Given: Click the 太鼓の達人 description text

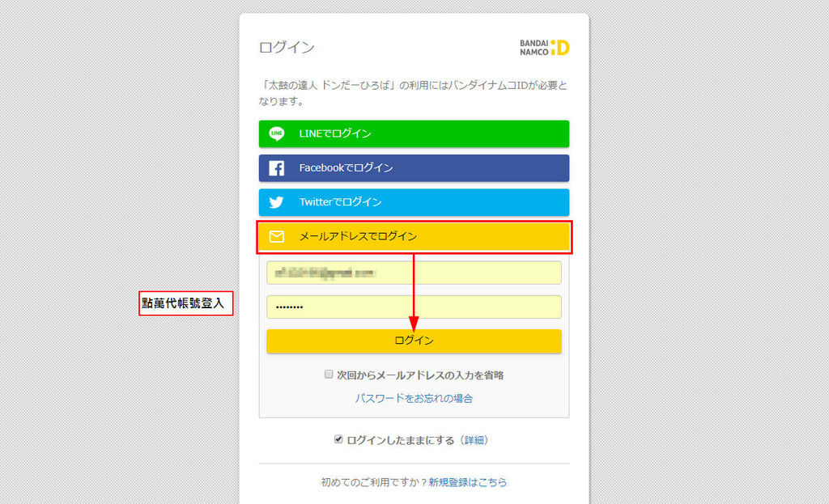Looking at the screenshot, I should pyautogui.click(x=414, y=93).
